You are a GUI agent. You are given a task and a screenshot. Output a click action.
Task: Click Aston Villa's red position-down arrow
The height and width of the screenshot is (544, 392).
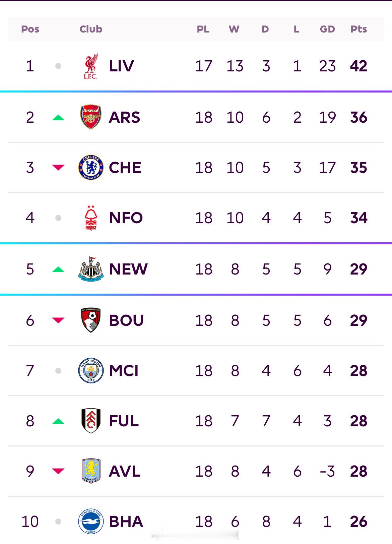pos(58,471)
